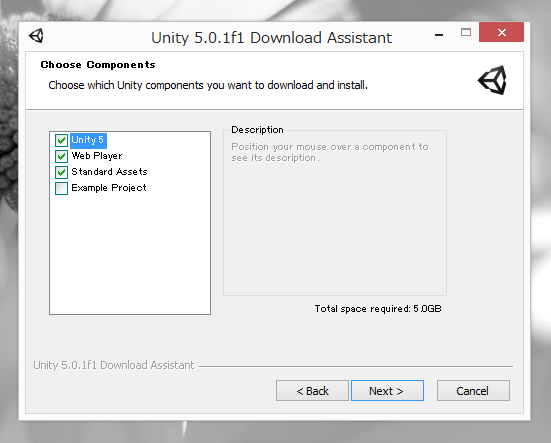This screenshot has width=551, height=443.
Task: Proceed with the Next > button
Action: [387, 391]
